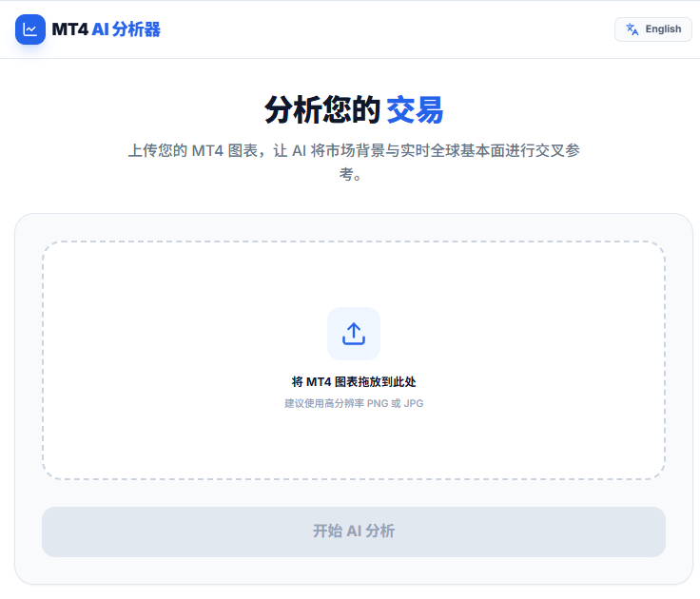Click the trailing "考。" subtitle line

pos(354,175)
